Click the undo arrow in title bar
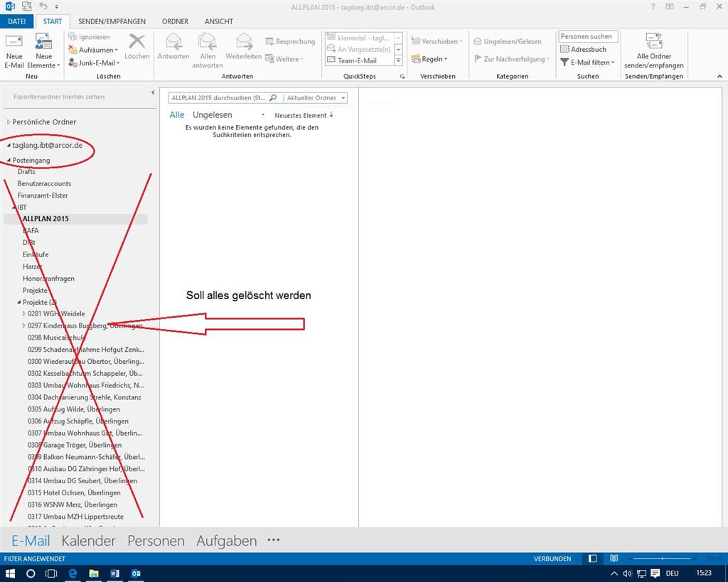Screen dimensions: 728x582 click(x=43, y=6)
